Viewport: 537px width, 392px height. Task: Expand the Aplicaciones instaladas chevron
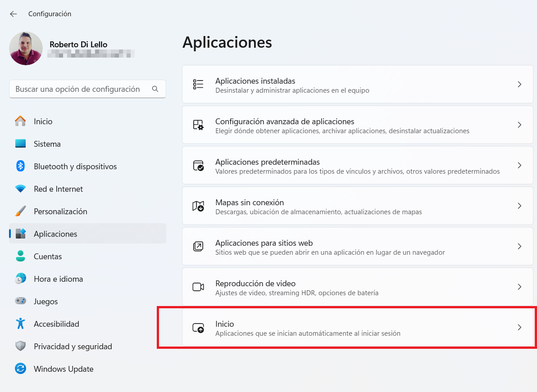coord(519,85)
